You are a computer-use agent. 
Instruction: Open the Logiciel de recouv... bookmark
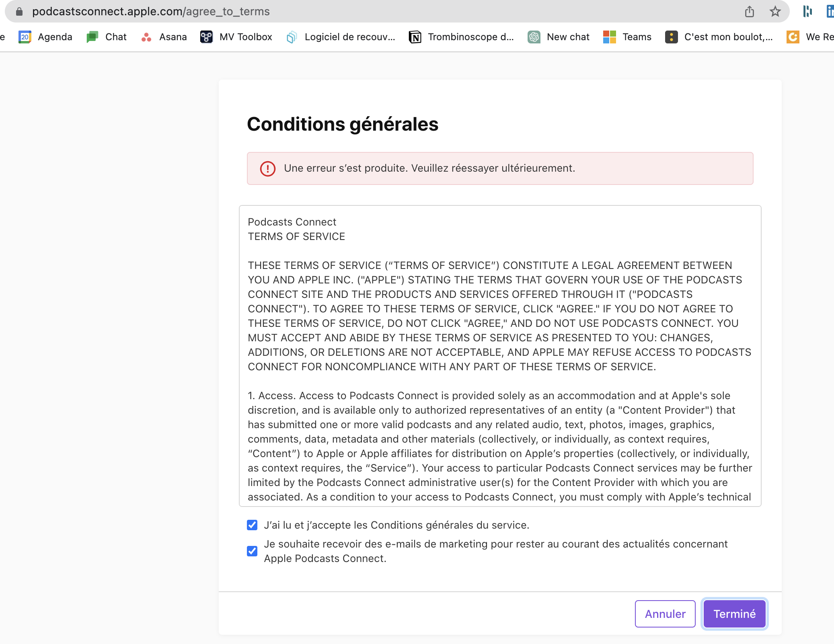click(341, 37)
